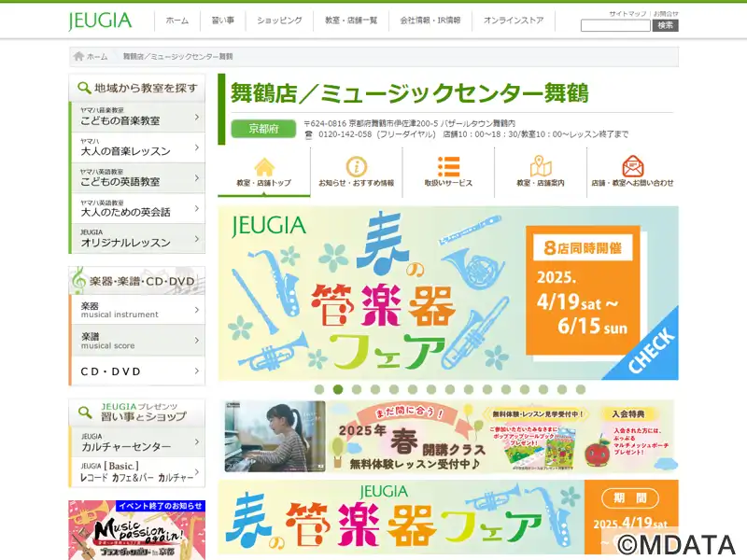This screenshot has height=560, width=747.
Task: Click the chevron on こどもの英語教室
Action: [197, 178]
